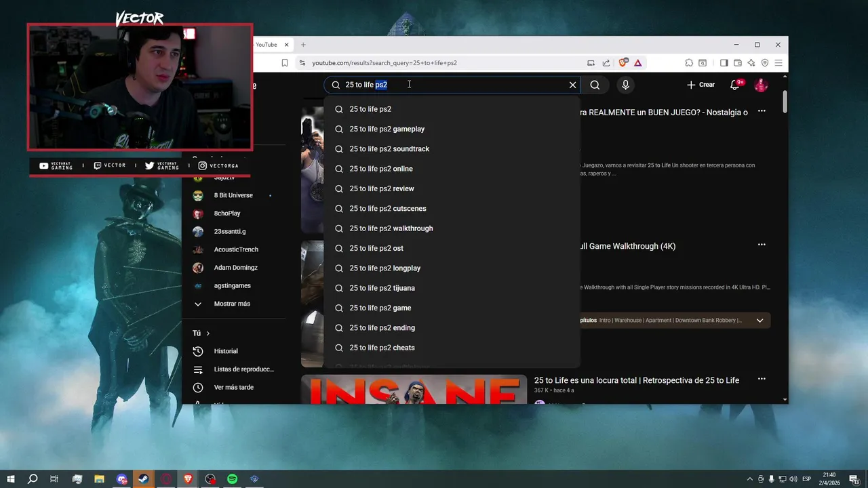
Task: Select suggestion "25 to life ps2 soundtrack"
Action: tap(452, 148)
